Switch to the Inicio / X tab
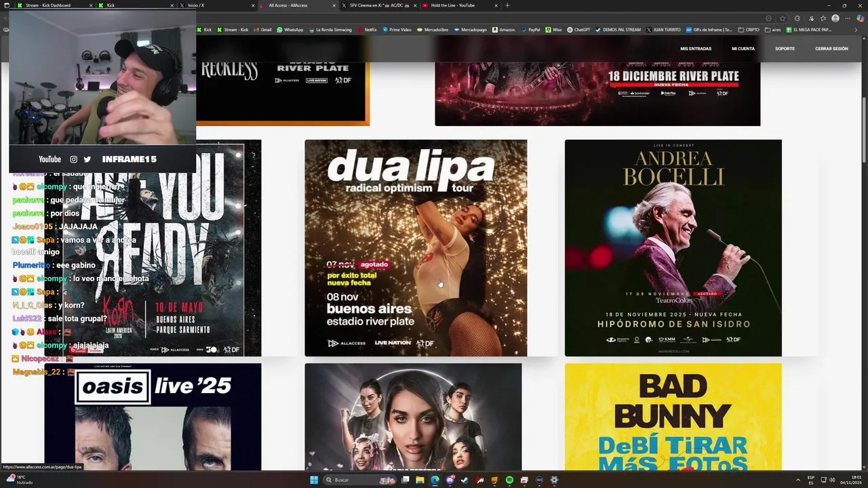 click(x=216, y=5)
